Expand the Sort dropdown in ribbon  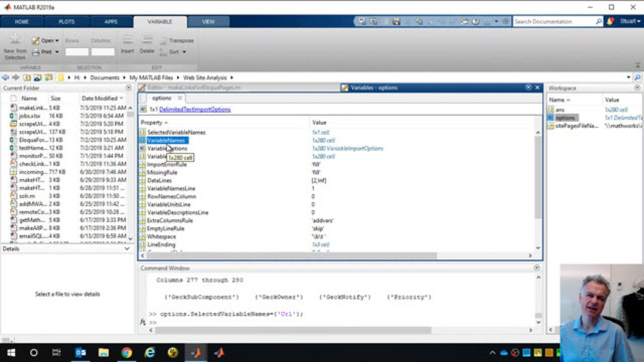(x=184, y=52)
